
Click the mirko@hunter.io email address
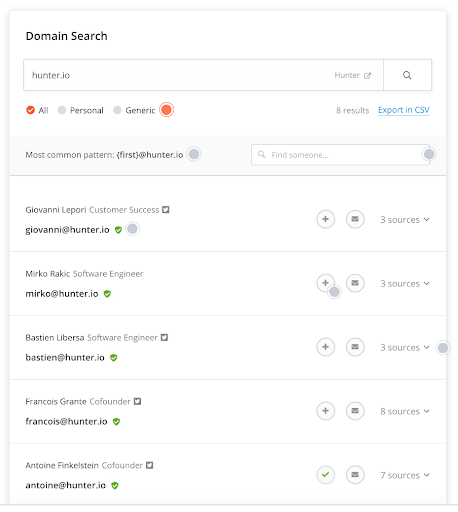tap(62, 294)
